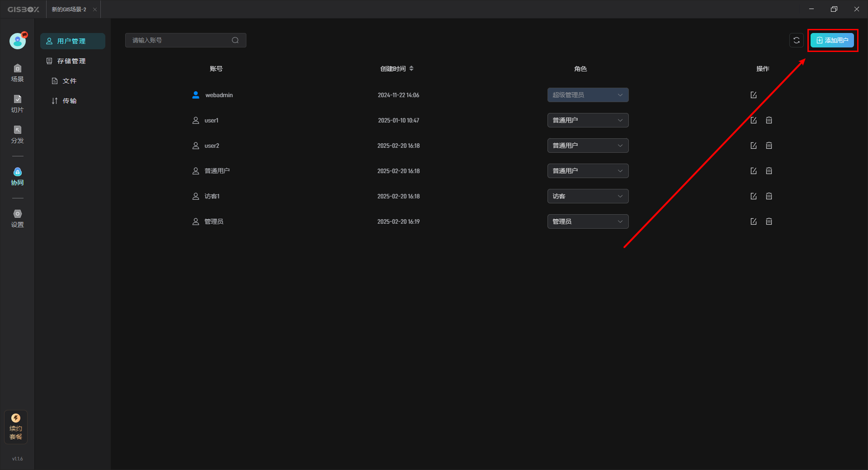Image resolution: width=868 pixels, height=470 pixels.
Task: Click the 角色 column header
Action: coord(580,69)
